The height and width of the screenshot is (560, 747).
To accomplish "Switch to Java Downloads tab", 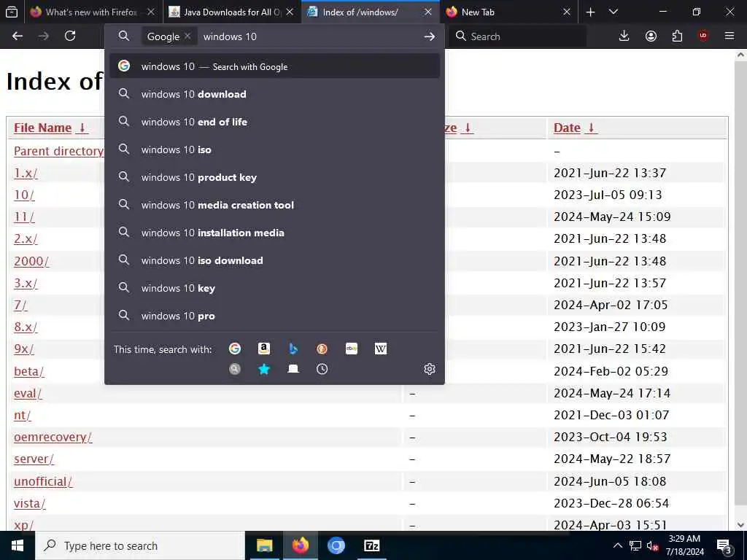I will point(232,12).
